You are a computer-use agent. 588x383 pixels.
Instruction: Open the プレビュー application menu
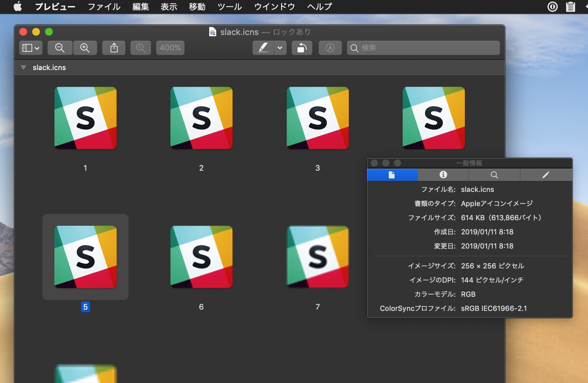pyautogui.click(x=55, y=6)
